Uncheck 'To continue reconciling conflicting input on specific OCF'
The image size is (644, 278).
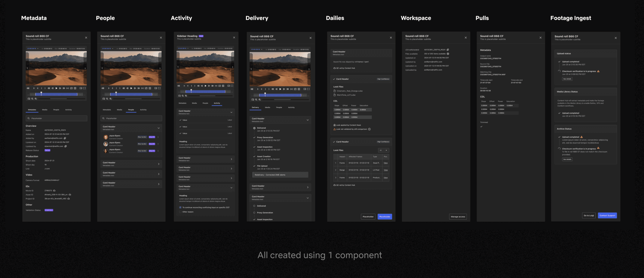pos(180,208)
